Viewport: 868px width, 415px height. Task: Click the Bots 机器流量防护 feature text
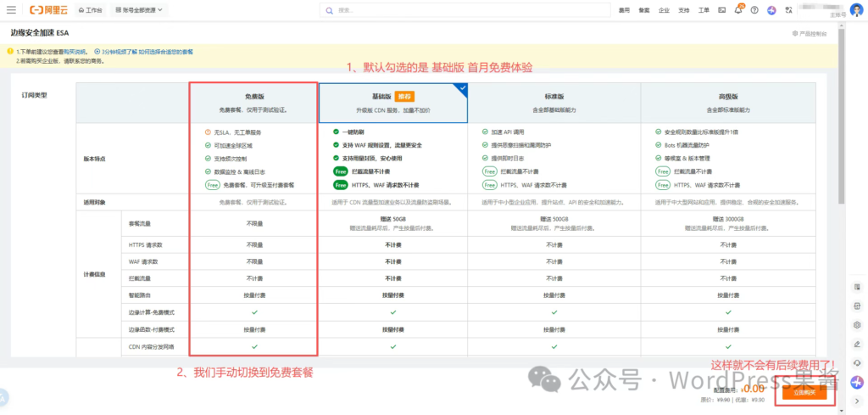pos(687,145)
